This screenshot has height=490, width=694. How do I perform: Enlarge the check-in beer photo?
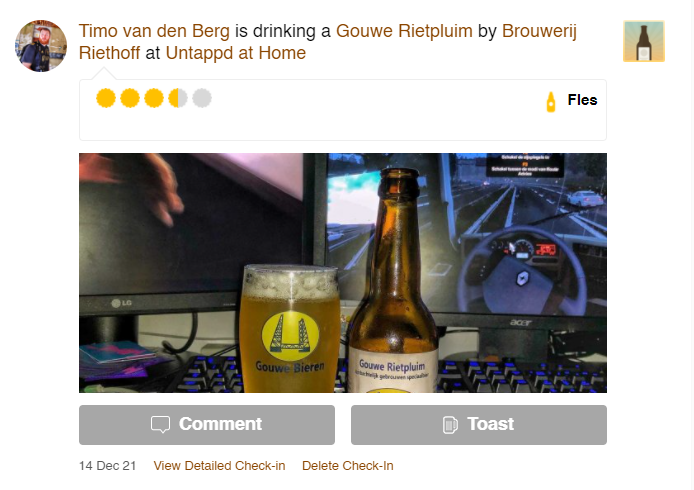pyautogui.click(x=343, y=273)
